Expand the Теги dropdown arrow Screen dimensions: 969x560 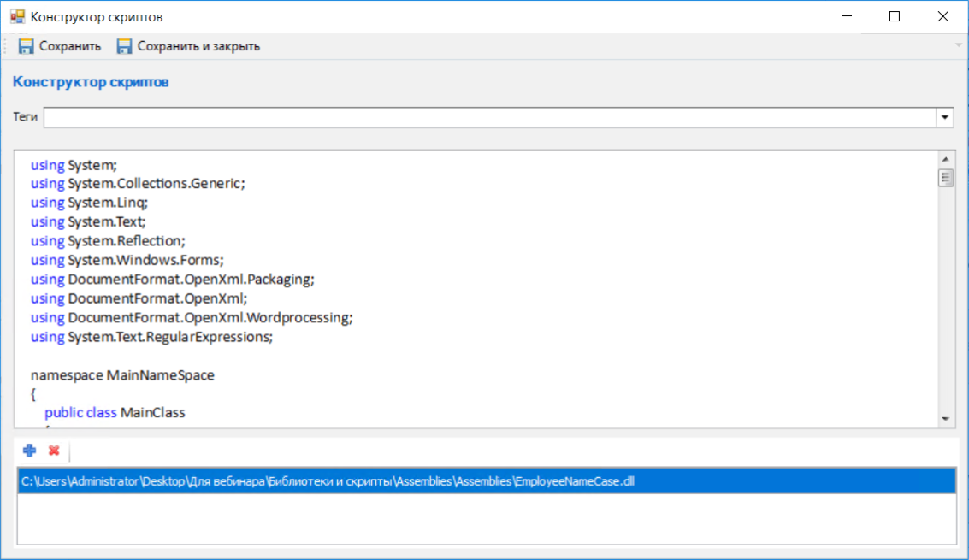(945, 117)
